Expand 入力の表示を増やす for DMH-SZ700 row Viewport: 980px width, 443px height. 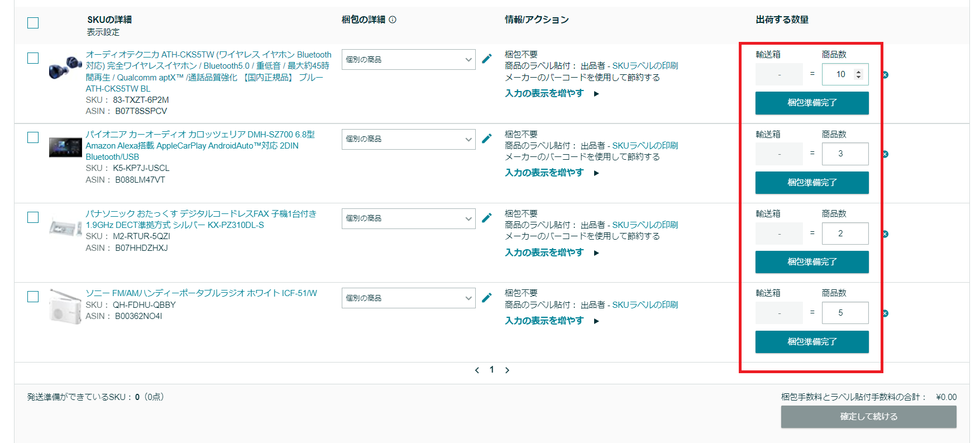[x=552, y=173]
